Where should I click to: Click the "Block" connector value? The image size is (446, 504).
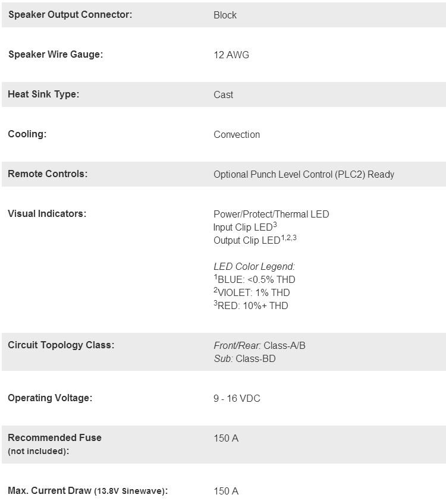coord(225,15)
